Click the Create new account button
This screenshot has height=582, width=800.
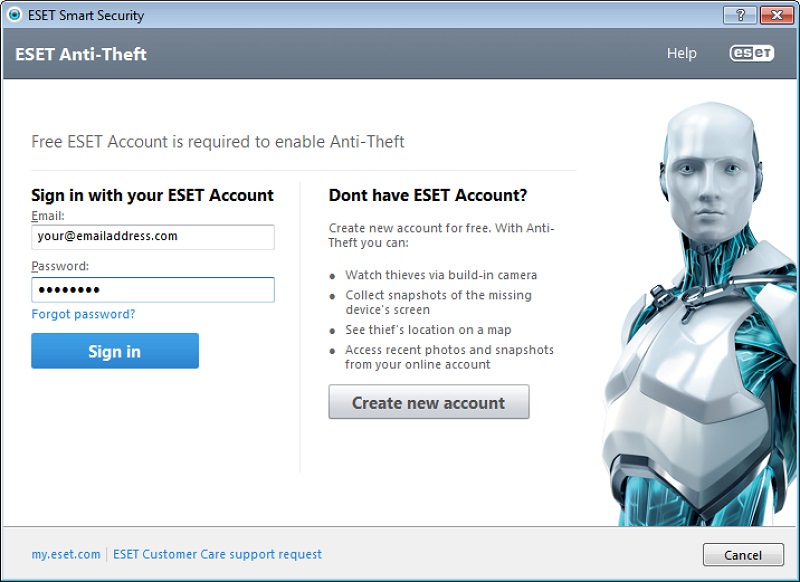tap(429, 402)
